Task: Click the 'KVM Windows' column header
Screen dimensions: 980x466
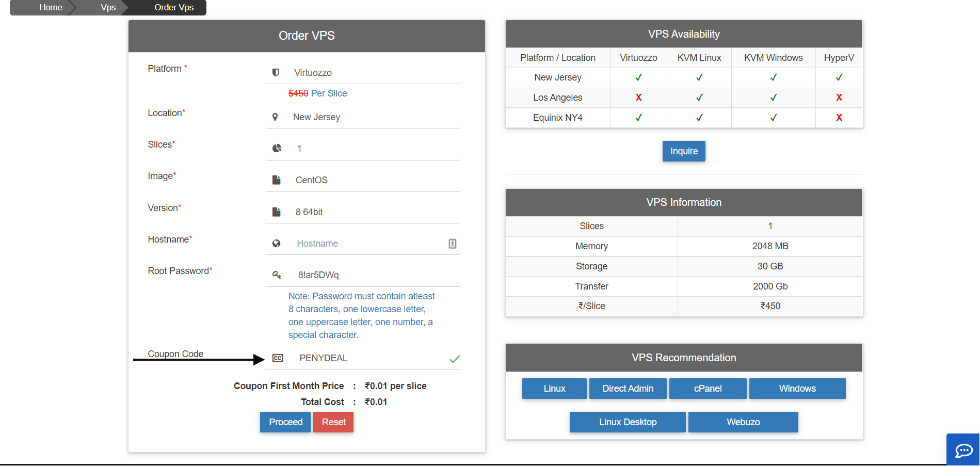Action: 773,58
